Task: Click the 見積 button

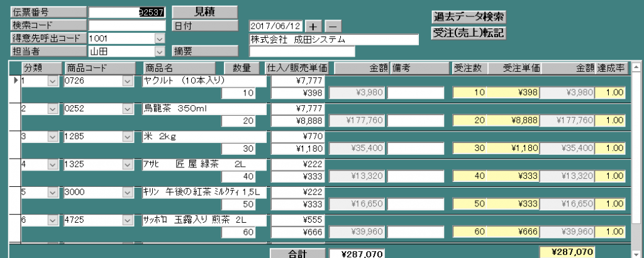Action: coord(204,12)
